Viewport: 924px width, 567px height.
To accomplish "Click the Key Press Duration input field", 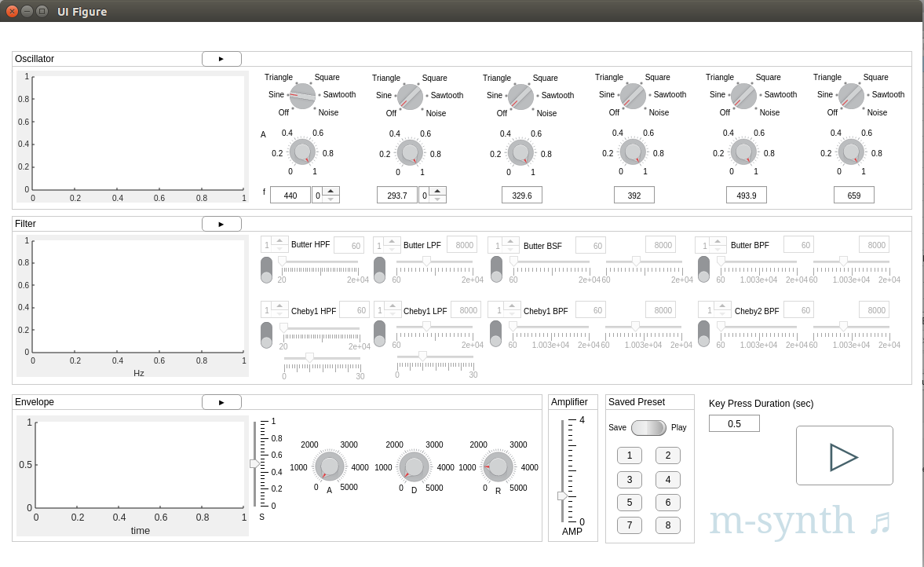I will pos(734,424).
